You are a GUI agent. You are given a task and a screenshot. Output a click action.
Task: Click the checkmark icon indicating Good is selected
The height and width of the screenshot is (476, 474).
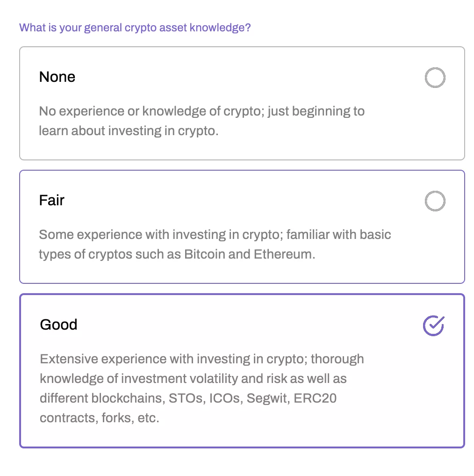pos(433,325)
